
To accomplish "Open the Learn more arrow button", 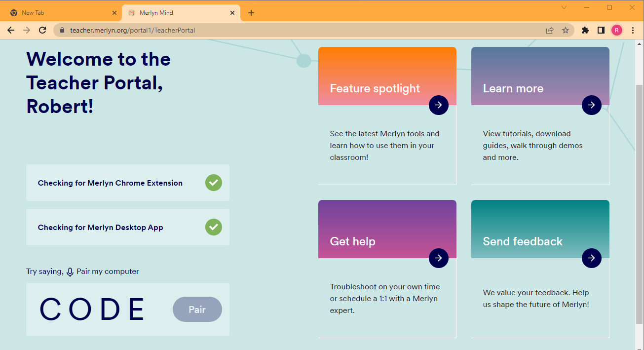I will [x=591, y=105].
